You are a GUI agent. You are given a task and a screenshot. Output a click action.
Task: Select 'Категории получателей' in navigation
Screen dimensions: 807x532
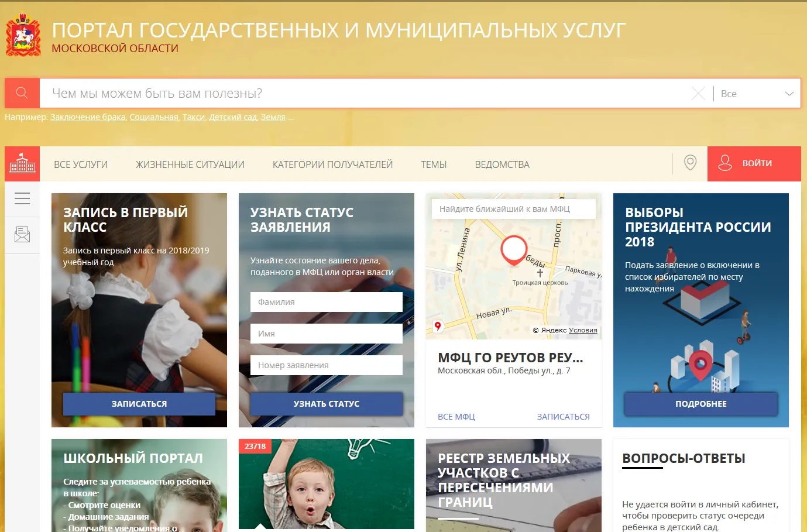(332, 164)
